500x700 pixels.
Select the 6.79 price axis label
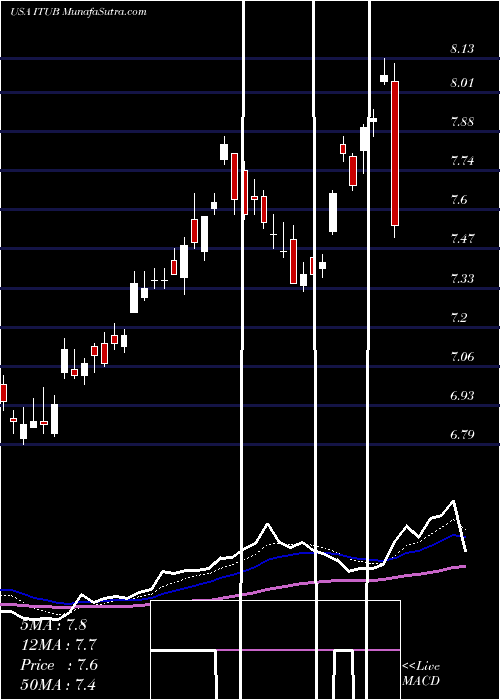[462, 434]
